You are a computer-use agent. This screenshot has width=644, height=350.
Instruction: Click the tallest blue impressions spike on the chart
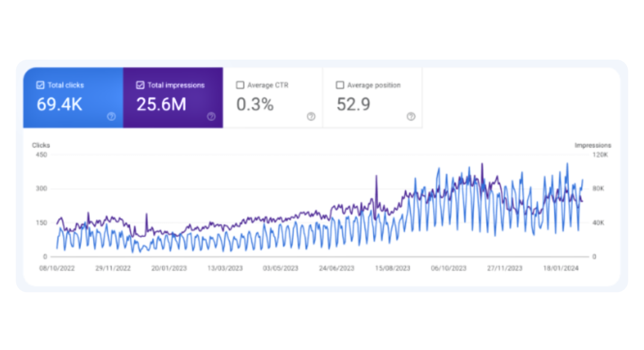(x=566, y=163)
